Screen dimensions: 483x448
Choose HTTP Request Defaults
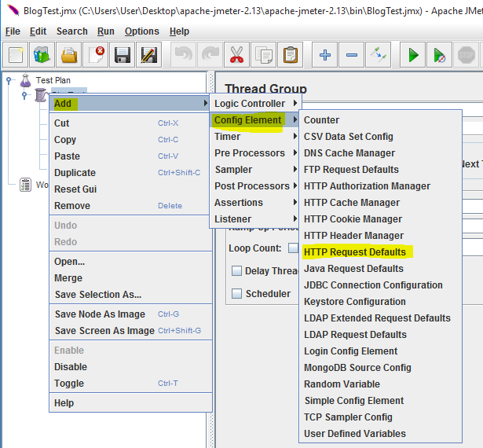[x=380, y=252]
